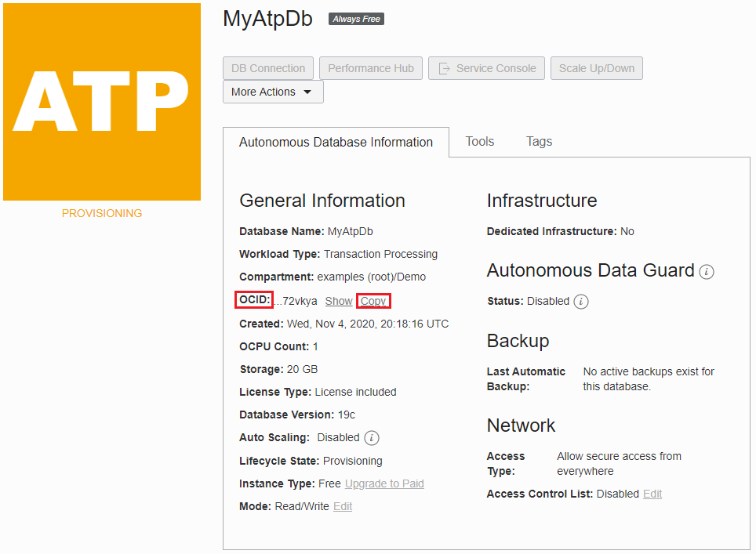Launch the Service Console
The width and height of the screenshot is (756, 554).
click(486, 68)
